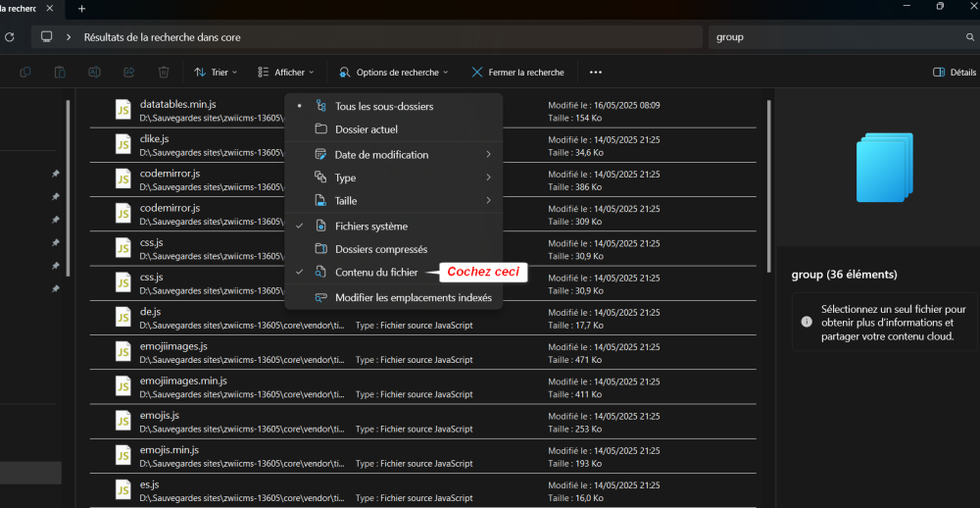This screenshot has height=508, width=980.
Task: Click the delete trash icon
Action: click(x=164, y=73)
